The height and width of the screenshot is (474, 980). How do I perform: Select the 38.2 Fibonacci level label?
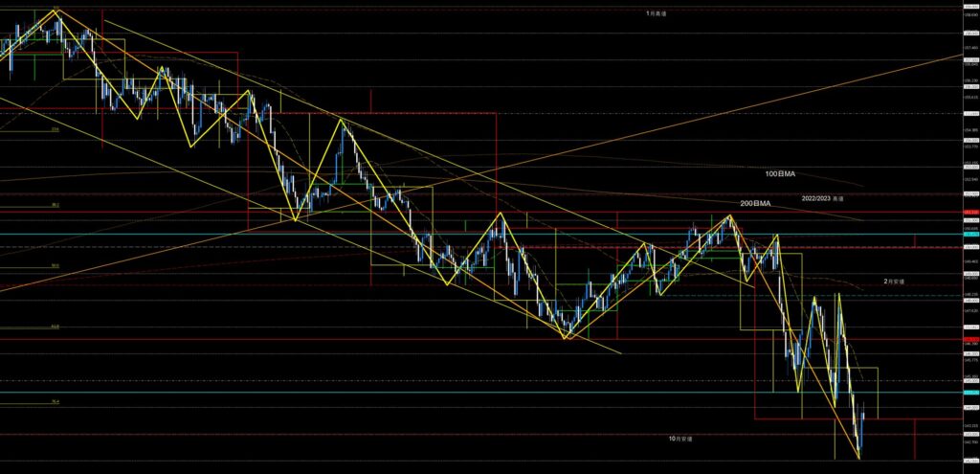56,204
